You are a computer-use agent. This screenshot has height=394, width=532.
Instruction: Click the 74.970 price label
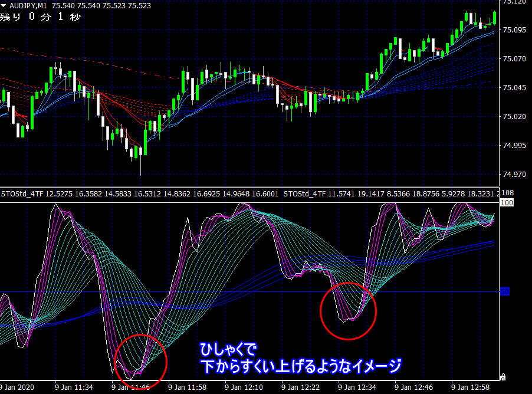click(514, 174)
